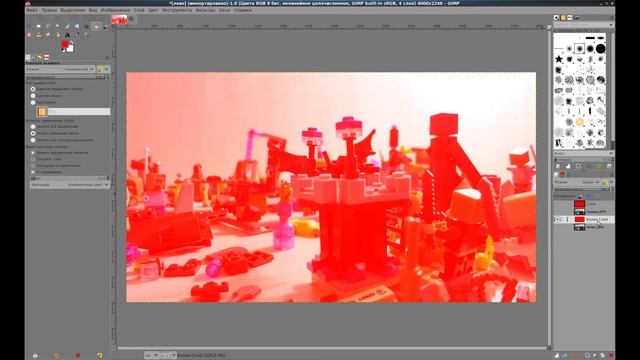
Task: Adjust the layer opacity slider
Action: [x=584, y=189]
